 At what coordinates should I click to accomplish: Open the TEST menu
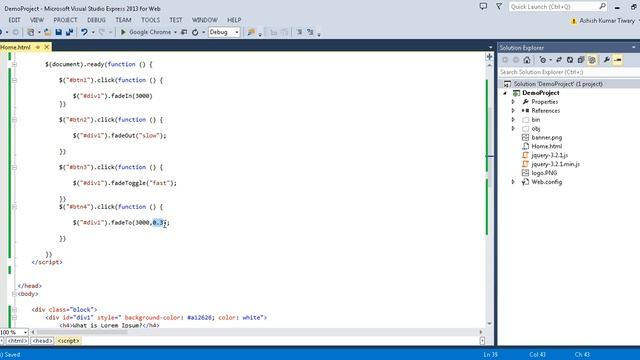[x=176, y=20]
